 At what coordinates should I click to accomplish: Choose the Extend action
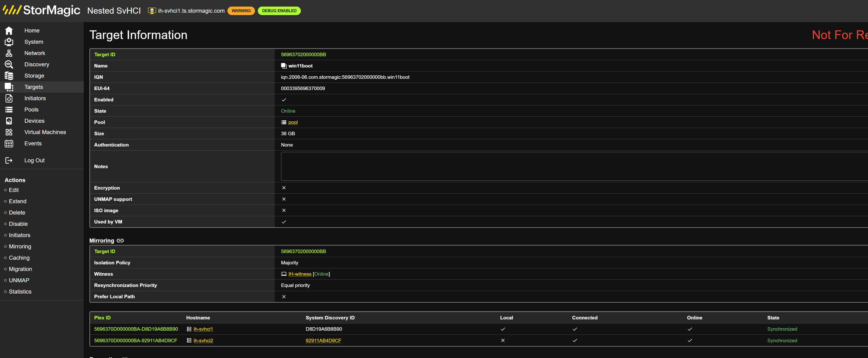(x=17, y=201)
